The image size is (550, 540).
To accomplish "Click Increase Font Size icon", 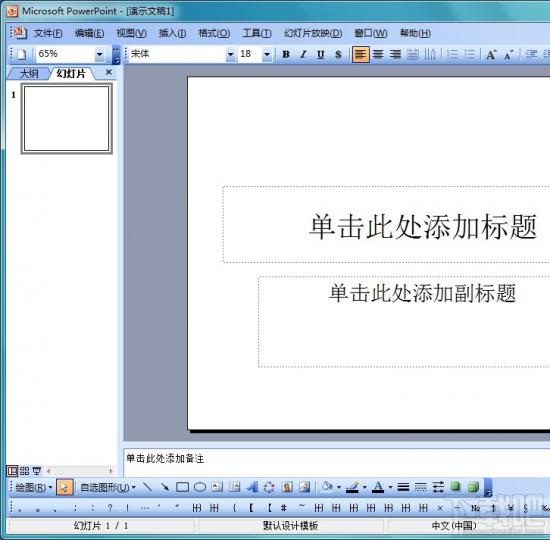I will coord(491,54).
